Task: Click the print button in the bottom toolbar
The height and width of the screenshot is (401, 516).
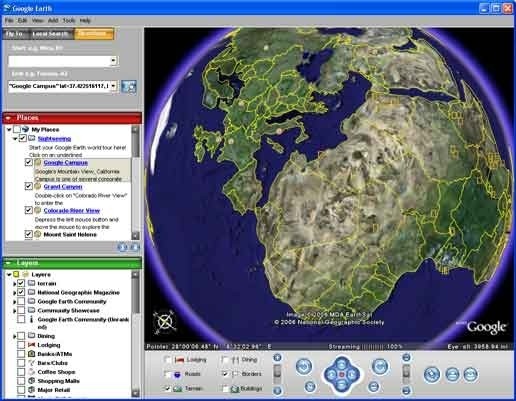Action: 452,374
